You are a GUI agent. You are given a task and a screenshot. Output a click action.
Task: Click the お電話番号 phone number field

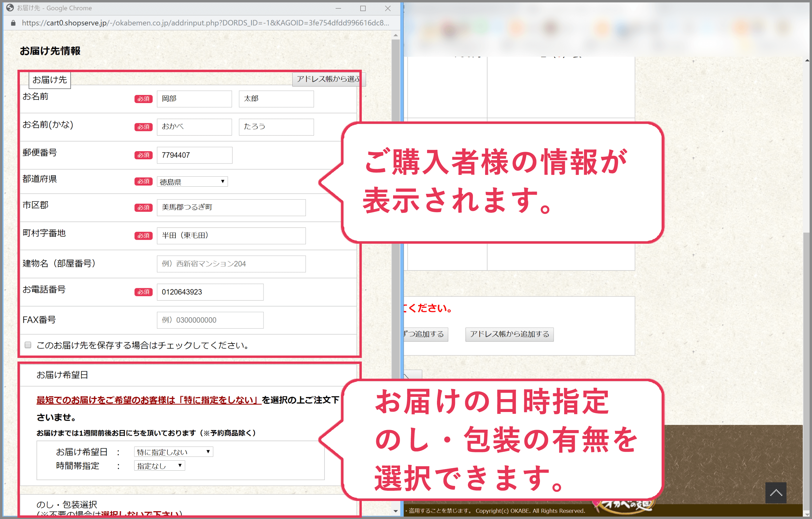tap(210, 292)
